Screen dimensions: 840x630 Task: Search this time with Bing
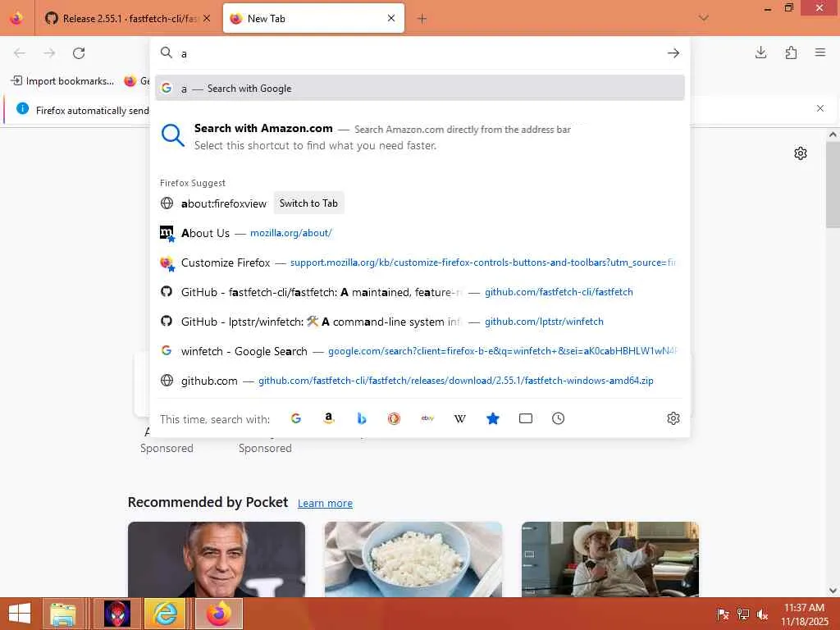(x=362, y=418)
